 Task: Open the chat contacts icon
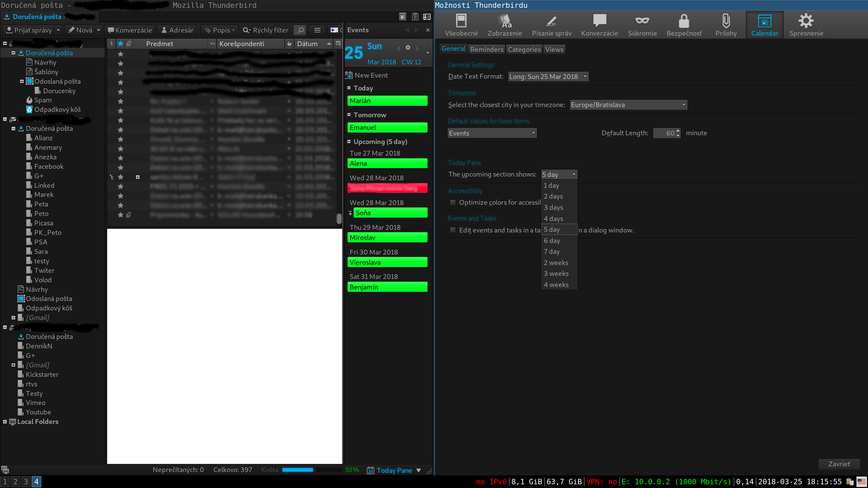point(427,17)
